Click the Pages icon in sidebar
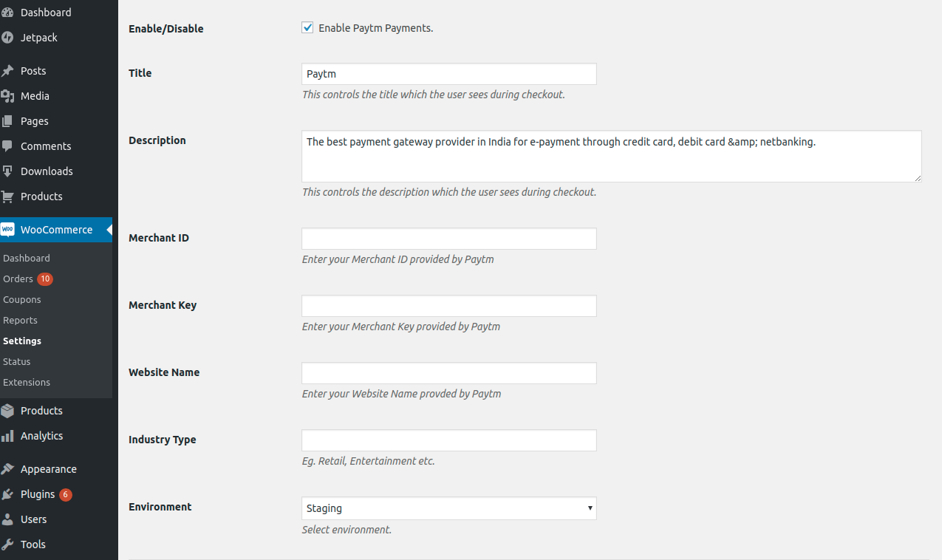The image size is (942, 560). (x=7, y=121)
